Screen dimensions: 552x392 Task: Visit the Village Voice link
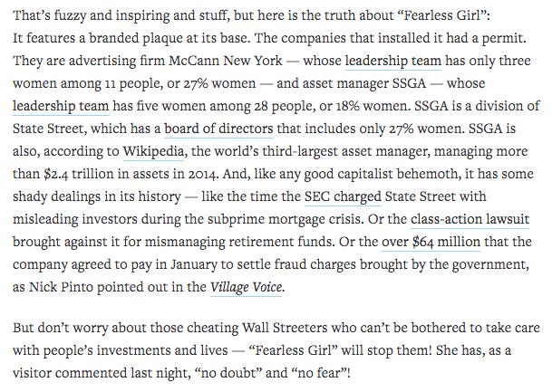(x=246, y=287)
